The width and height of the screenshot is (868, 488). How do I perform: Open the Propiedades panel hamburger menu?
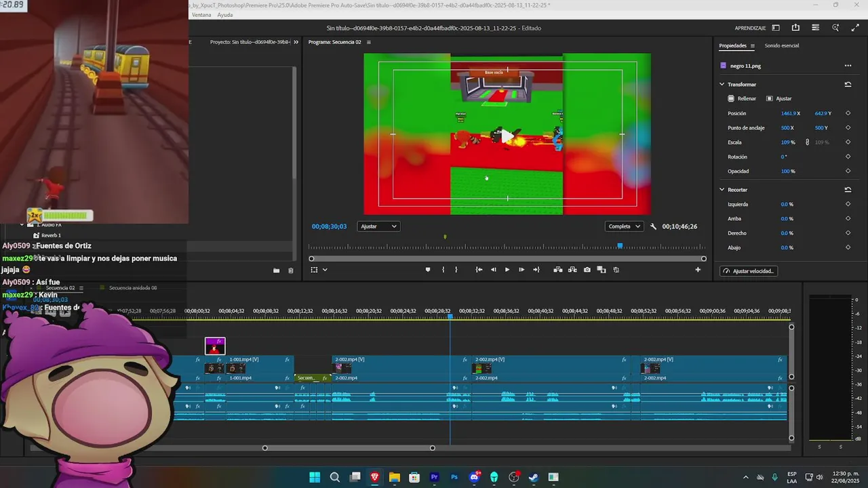pyautogui.click(x=752, y=45)
